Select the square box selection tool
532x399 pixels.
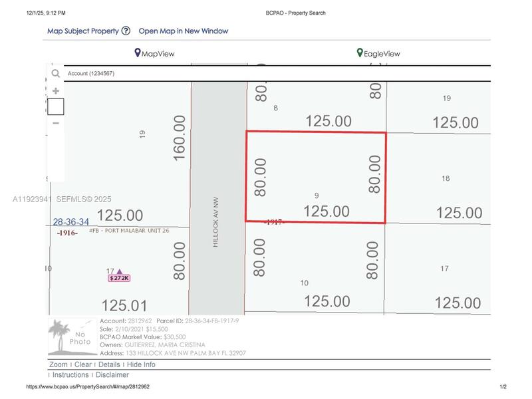coord(56,106)
